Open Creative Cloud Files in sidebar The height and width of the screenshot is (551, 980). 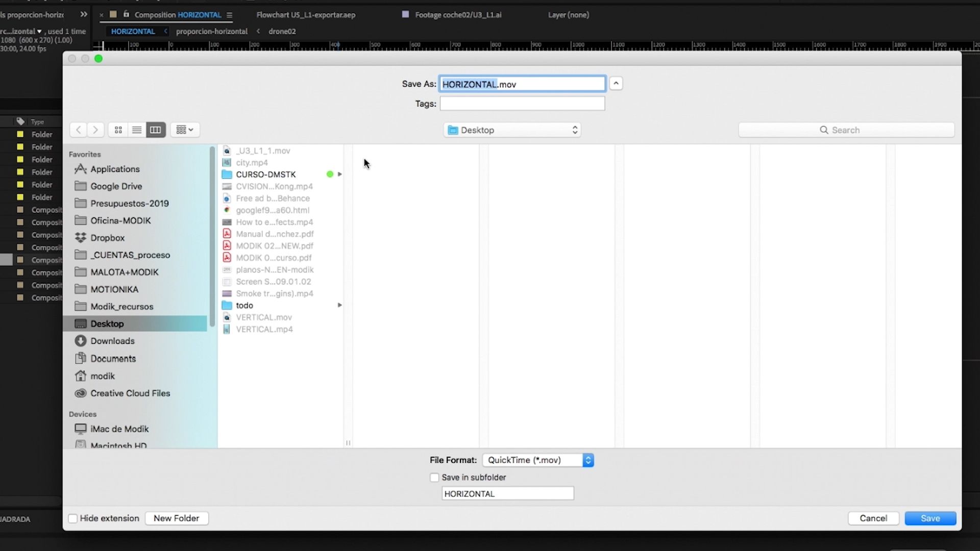pos(130,393)
